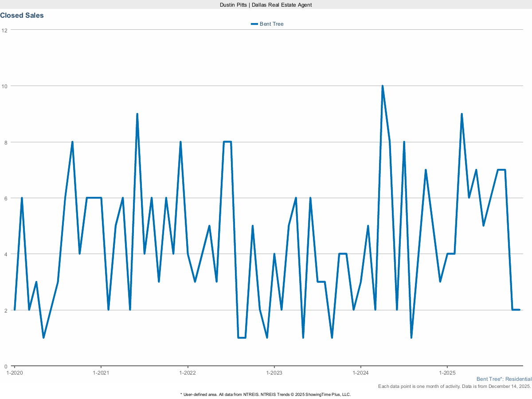
Task: Expand the Bent Tree*: Residential series details
Action: (x=504, y=379)
